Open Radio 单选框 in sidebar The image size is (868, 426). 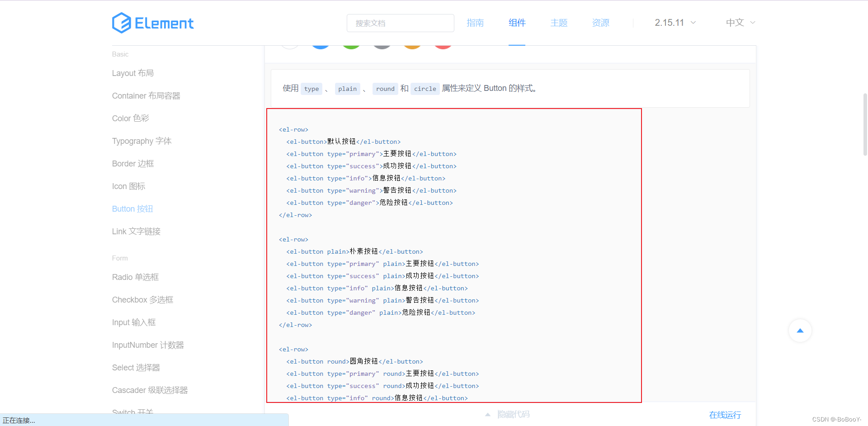pos(136,277)
